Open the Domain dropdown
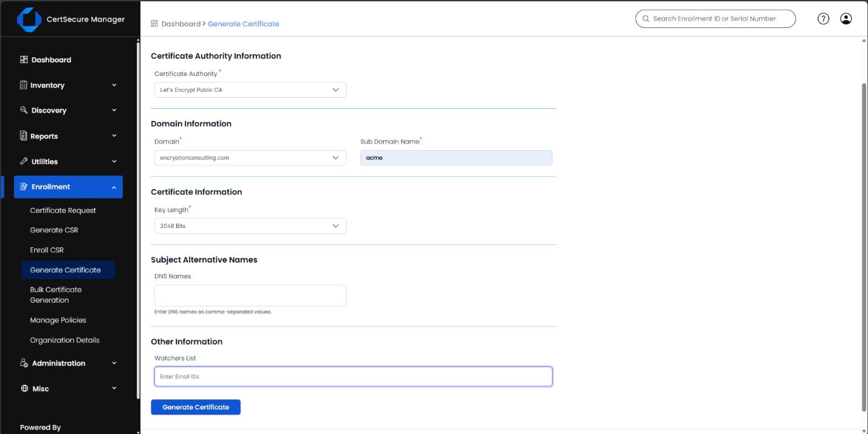Viewport: 868px width, 434px height. tap(250, 158)
